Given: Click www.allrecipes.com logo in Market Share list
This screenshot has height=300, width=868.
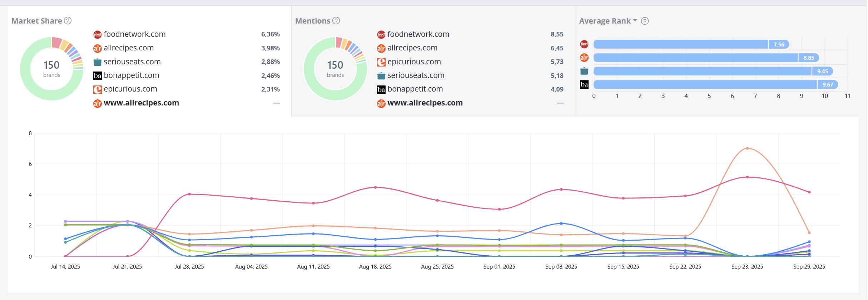Looking at the screenshot, I should pos(97,103).
